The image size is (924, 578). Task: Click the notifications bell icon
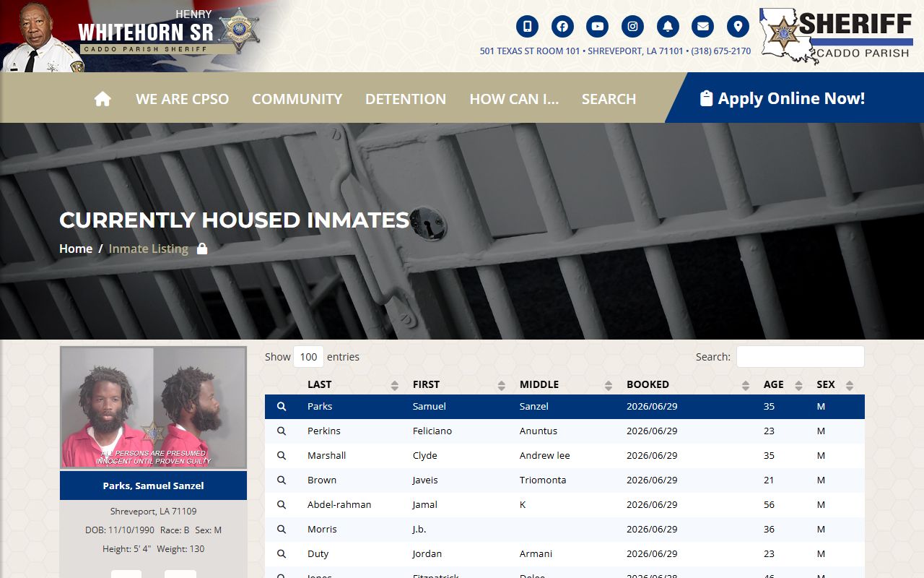pos(668,27)
